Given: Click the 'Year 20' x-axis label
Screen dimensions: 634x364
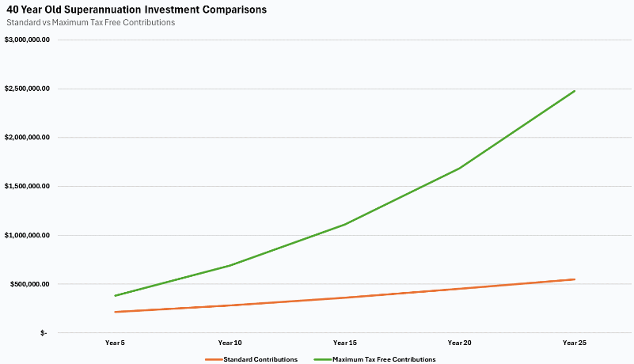Looking at the screenshot, I should 460,343.
